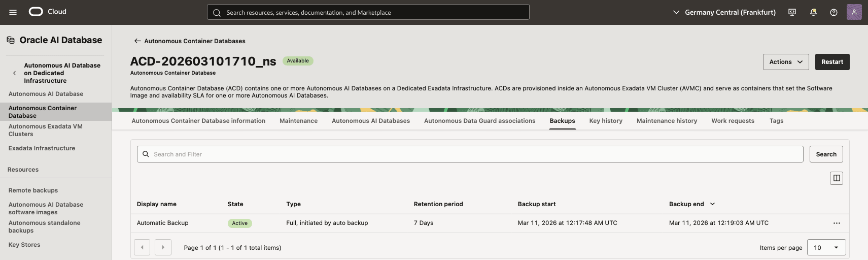This screenshot has width=868, height=260.
Task: Open Autonomous Container Database information tab
Action: 198,121
